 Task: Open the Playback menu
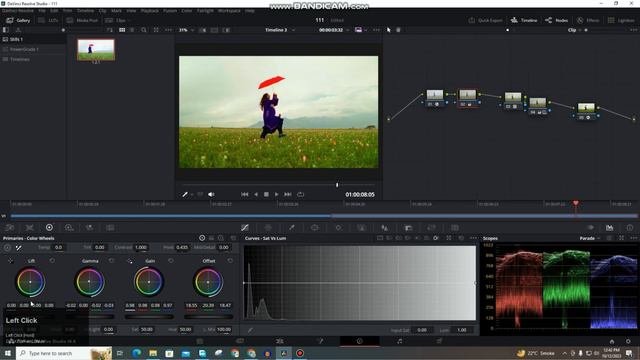click(149, 11)
